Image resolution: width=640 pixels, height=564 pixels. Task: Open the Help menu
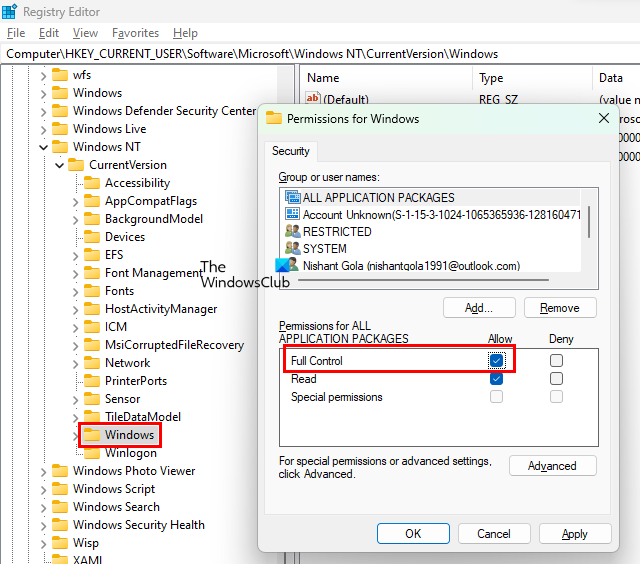(185, 33)
